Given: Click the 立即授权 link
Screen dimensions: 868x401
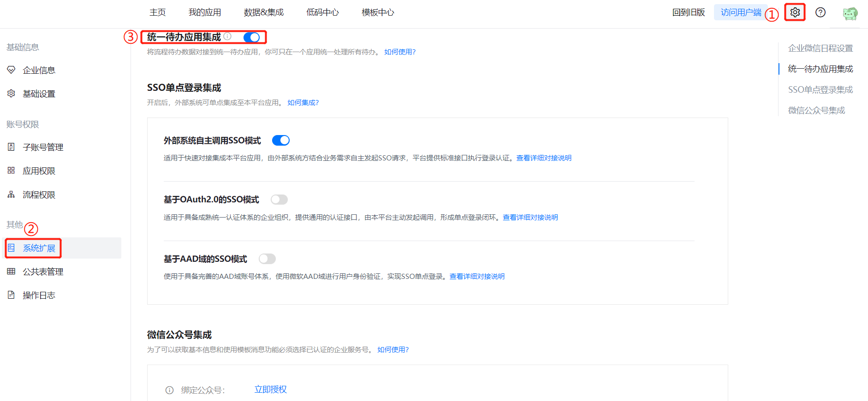Looking at the screenshot, I should coord(271,389).
